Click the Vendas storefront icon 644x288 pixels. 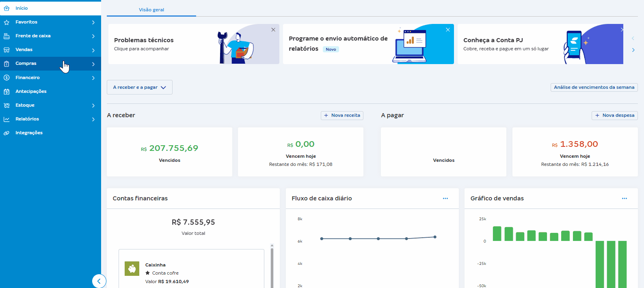pyautogui.click(x=6, y=50)
